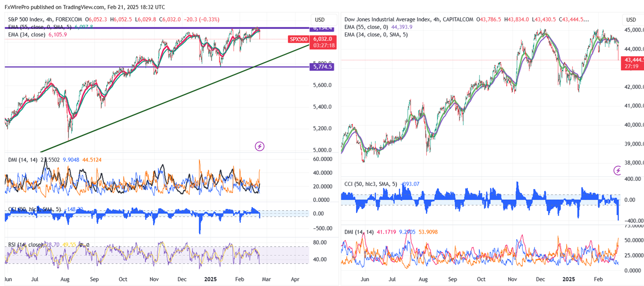This screenshot has height=286, width=644.
Task: Click the FxWirePro published on TradingView.com header
Action: (85, 7)
